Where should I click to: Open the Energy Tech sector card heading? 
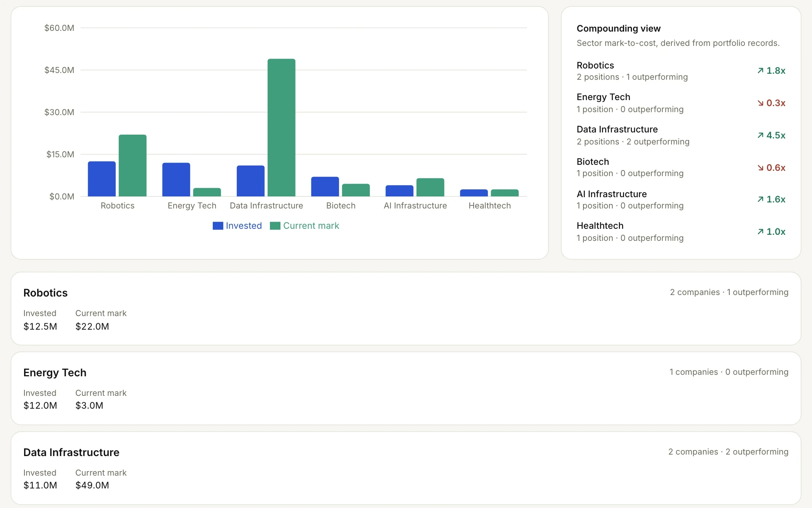click(x=55, y=373)
